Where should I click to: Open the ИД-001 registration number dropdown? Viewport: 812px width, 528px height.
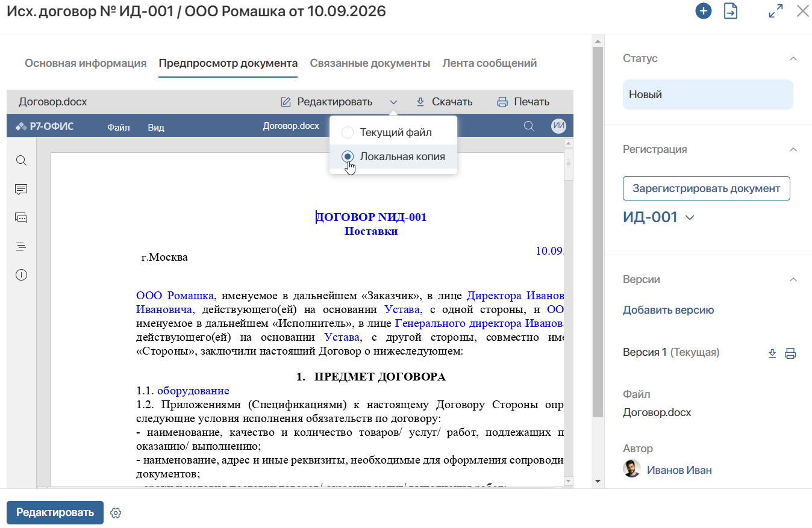[x=690, y=217]
